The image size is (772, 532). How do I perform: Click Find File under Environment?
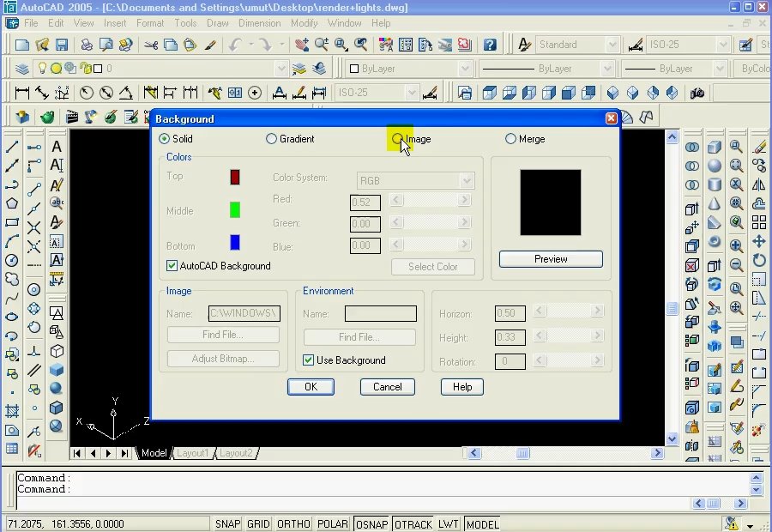(x=359, y=337)
